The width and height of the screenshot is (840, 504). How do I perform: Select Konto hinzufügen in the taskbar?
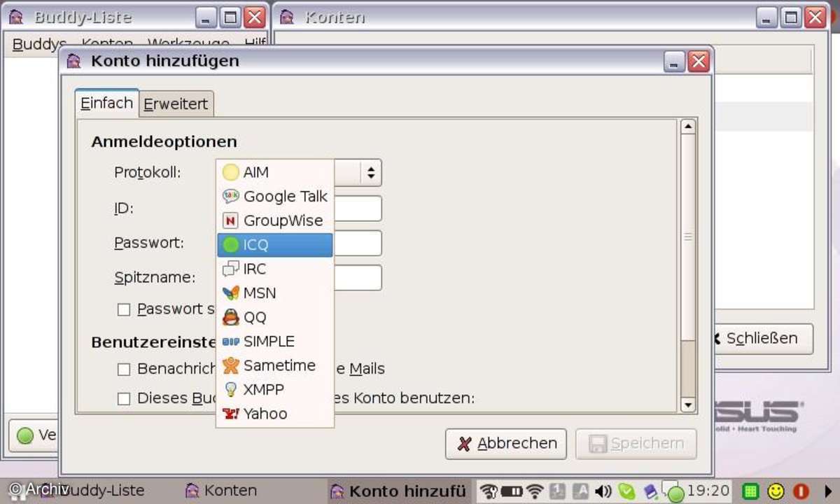[398, 491]
